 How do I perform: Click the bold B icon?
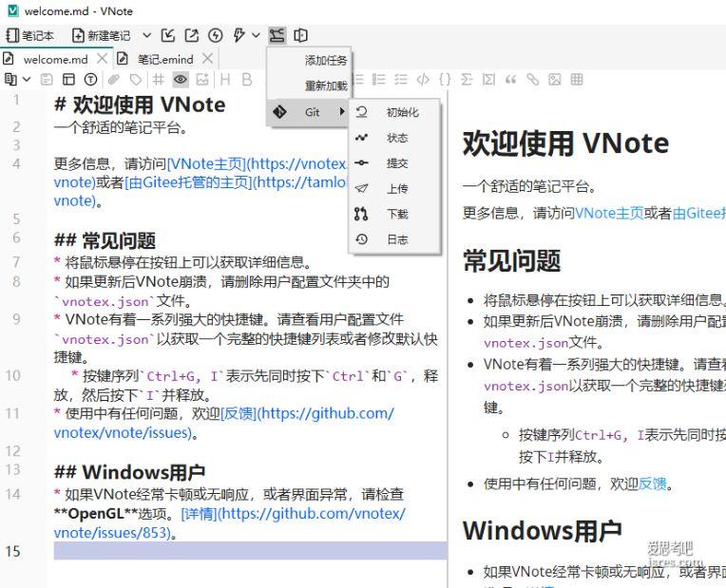click(x=247, y=80)
